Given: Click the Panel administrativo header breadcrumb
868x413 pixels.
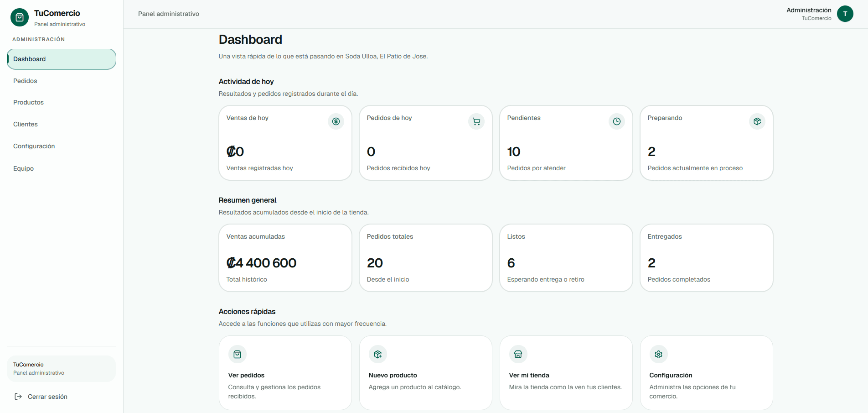Looking at the screenshot, I should (169, 14).
